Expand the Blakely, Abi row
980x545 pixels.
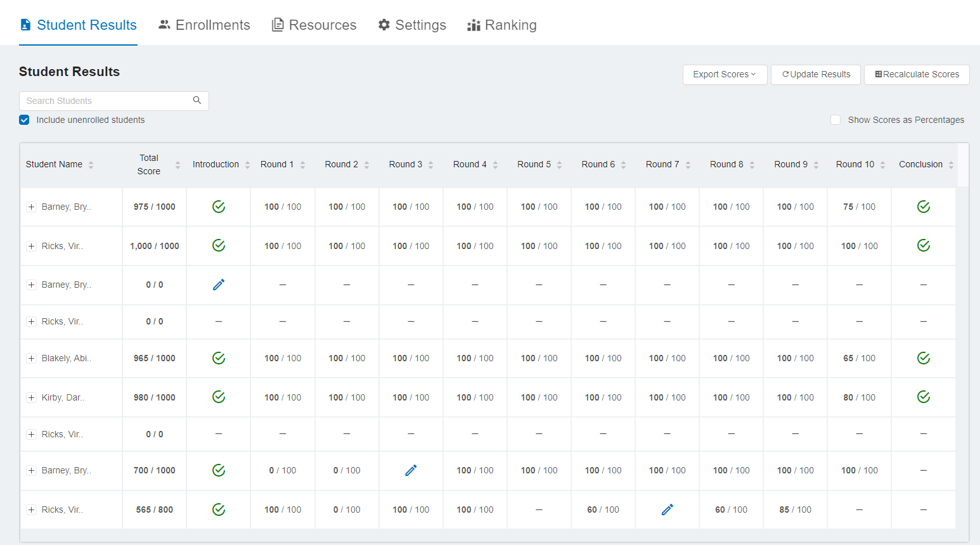click(x=31, y=359)
